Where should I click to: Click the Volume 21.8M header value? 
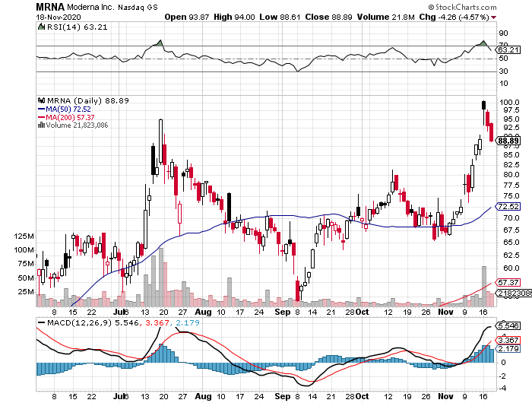(386, 17)
